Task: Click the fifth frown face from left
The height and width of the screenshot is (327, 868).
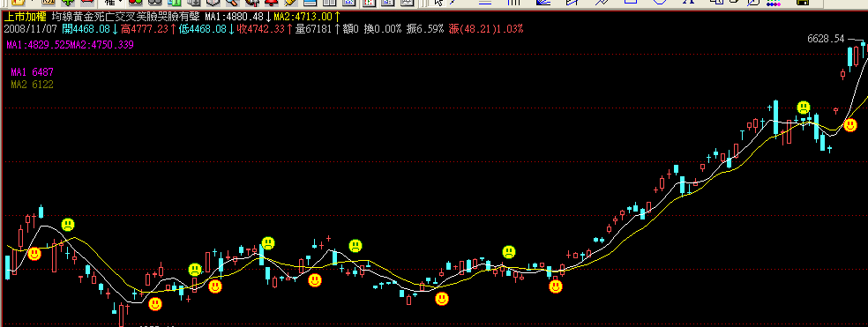Action: point(509,252)
